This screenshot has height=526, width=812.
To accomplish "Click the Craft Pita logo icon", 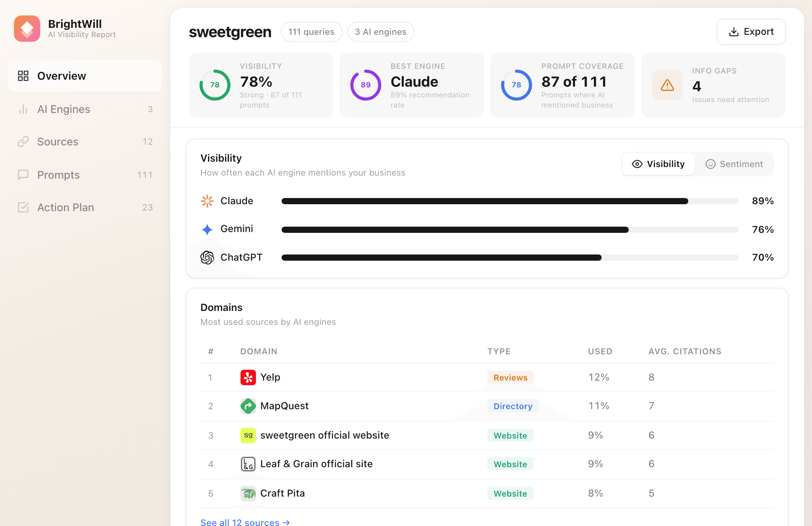I will tap(248, 494).
